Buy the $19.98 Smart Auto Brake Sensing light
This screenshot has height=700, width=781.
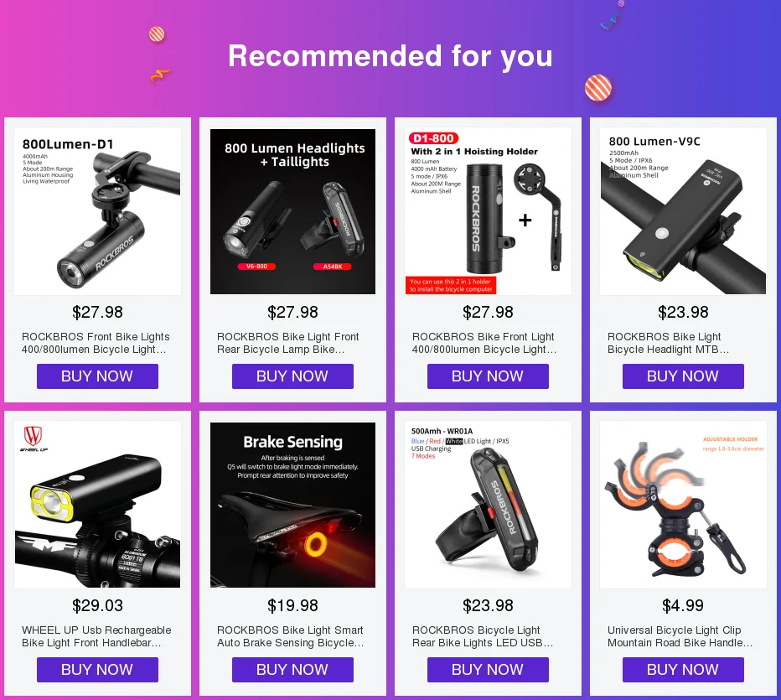coord(293,670)
